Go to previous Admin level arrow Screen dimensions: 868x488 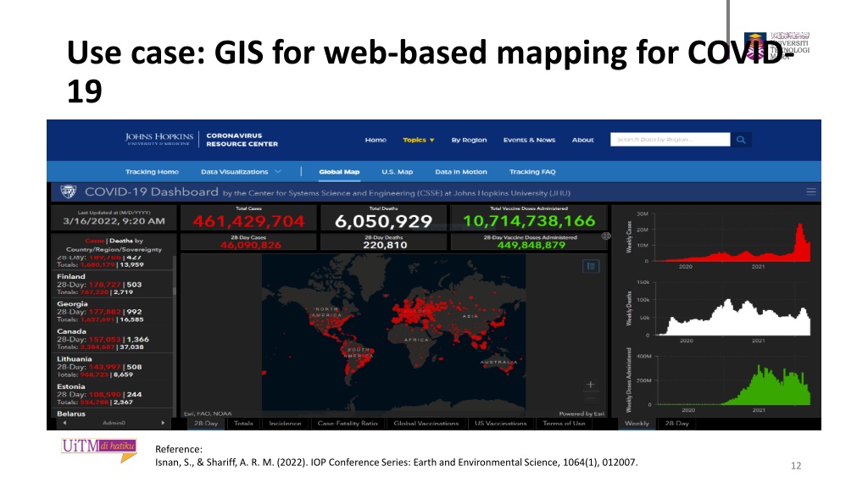coord(61,422)
